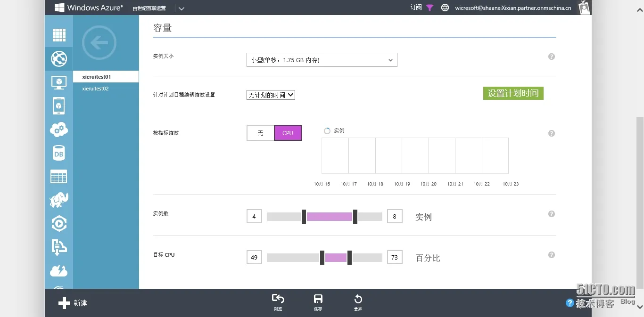Set scale by metric to None

click(x=260, y=133)
